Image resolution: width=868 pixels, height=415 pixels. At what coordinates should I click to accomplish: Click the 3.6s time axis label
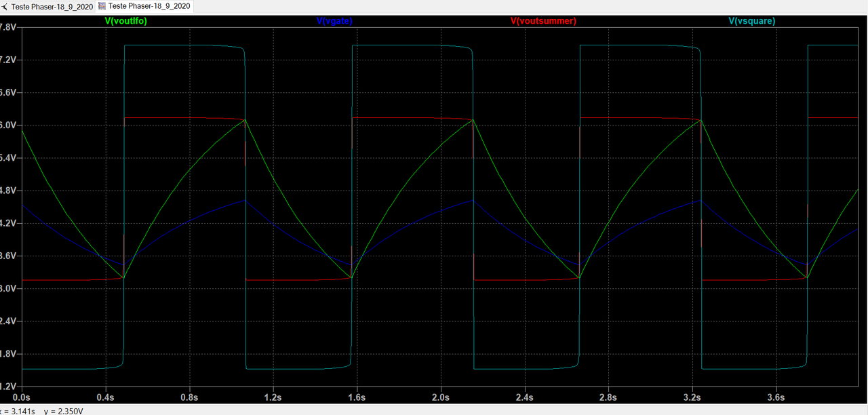(776, 397)
